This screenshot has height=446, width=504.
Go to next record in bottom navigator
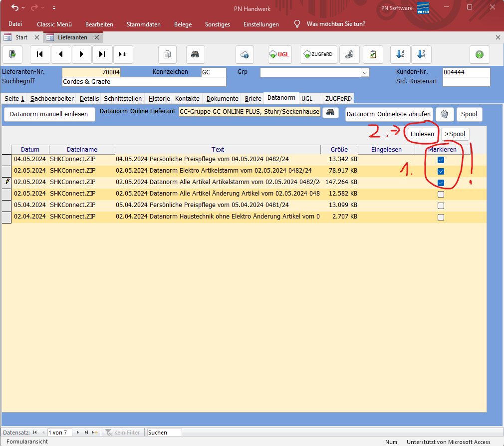point(78,433)
